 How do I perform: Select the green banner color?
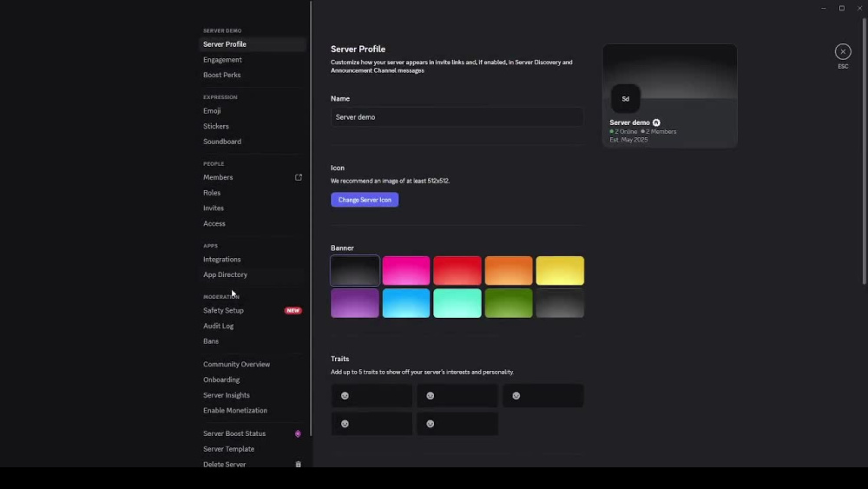[x=508, y=303]
